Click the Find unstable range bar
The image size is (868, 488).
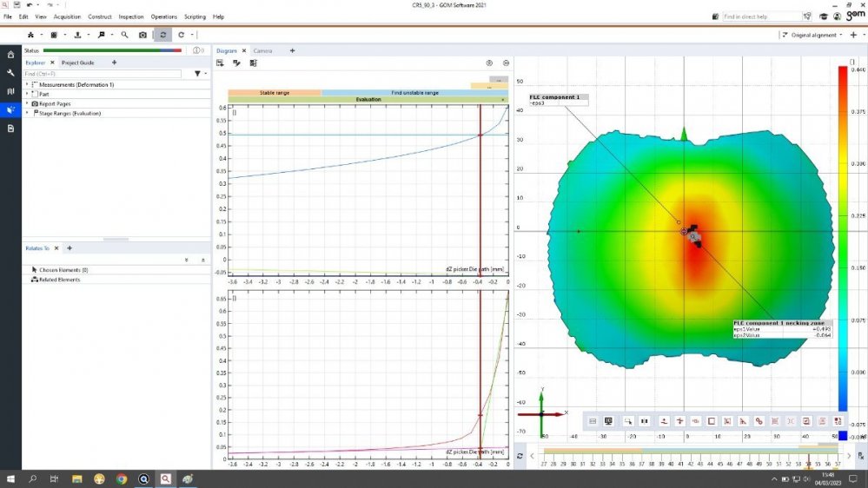[x=414, y=92]
